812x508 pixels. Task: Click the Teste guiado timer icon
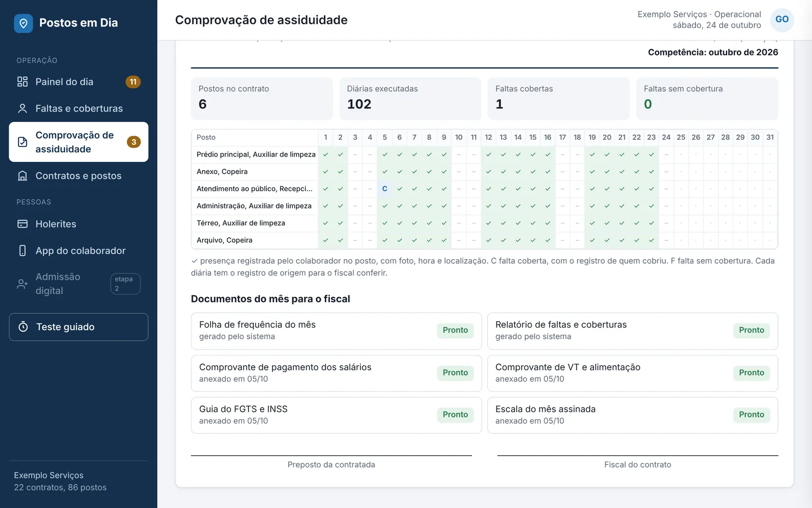tap(23, 327)
